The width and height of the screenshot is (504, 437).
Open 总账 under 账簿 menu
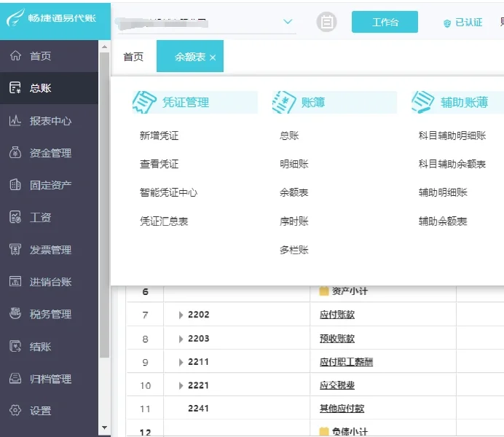pos(289,135)
